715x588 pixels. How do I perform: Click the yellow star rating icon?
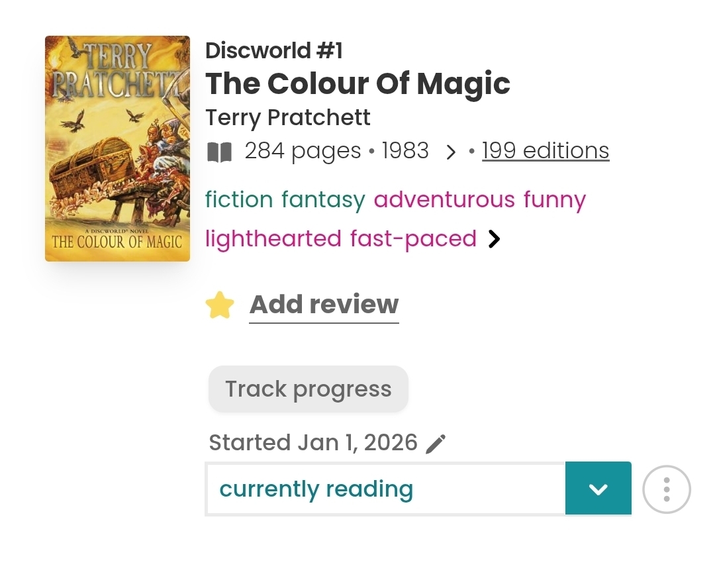pyautogui.click(x=220, y=305)
